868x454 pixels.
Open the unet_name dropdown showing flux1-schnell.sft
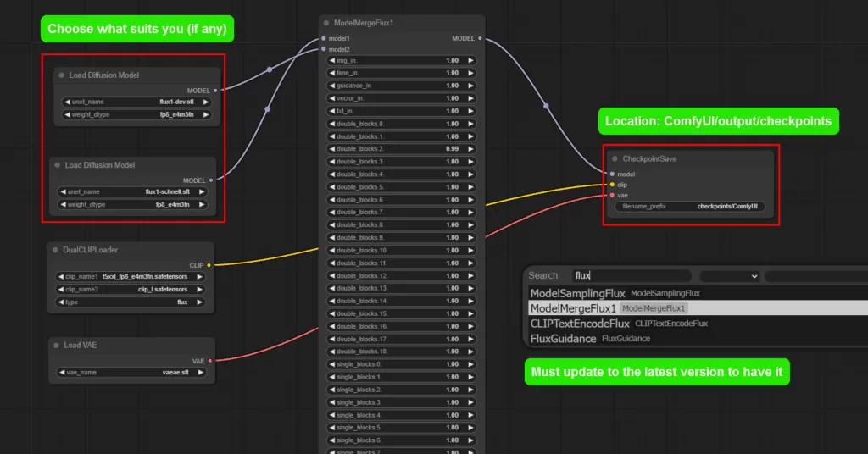(132, 192)
